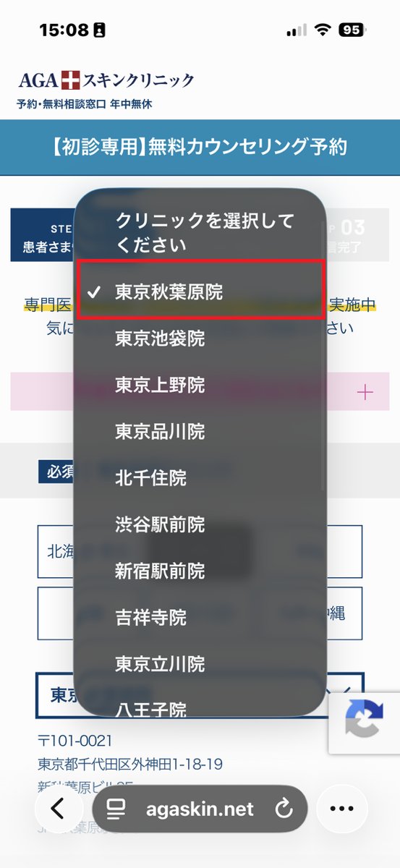The height and width of the screenshot is (868, 400).
Task: Tap the pink plus icon to expand
Action: tap(365, 392)
